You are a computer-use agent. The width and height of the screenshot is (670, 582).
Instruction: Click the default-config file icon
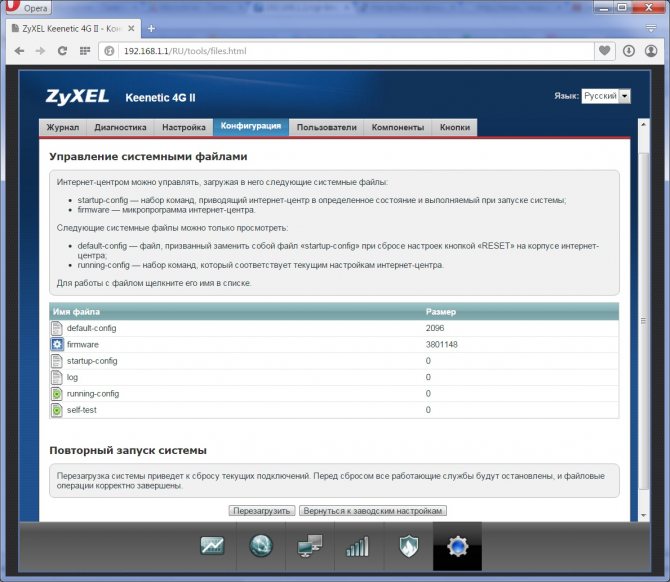[56, 328]
